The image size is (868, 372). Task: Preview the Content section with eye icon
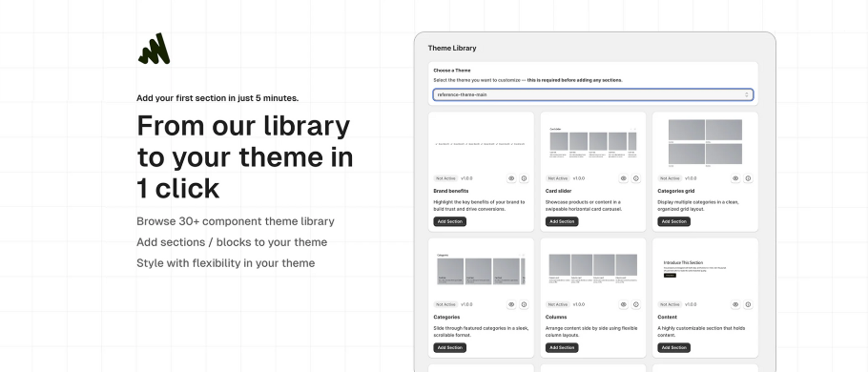[735, 304]
